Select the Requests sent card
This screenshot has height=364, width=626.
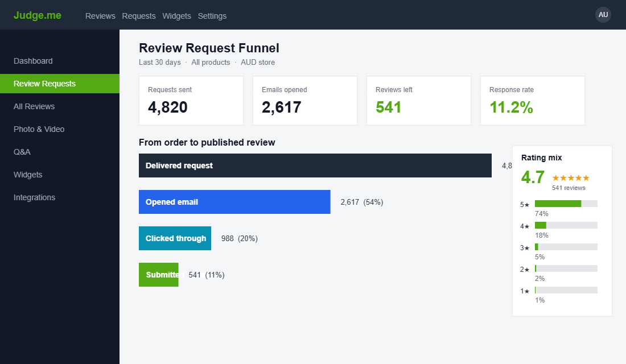(x=191, y=101)
